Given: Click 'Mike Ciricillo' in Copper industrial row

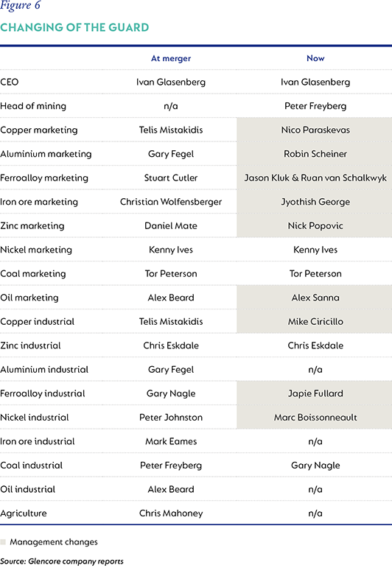Looking at the screenshot, I should (315, 322).
